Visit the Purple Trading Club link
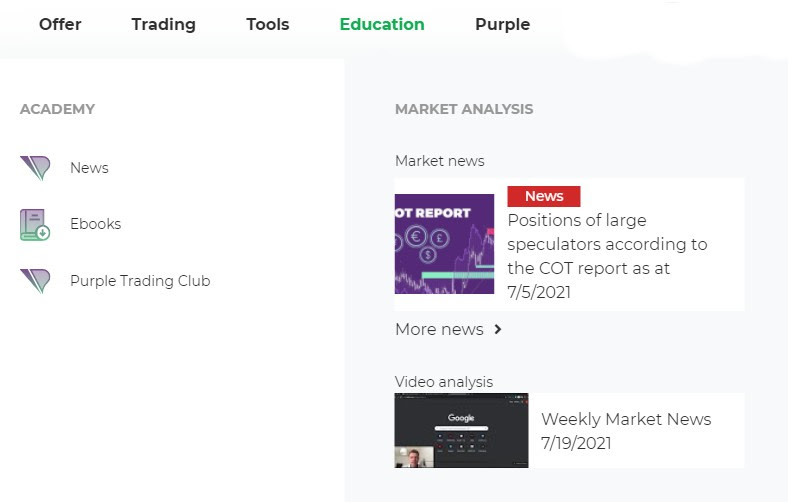Image resolution: width=788 pixels, height=502 pixels. pyautogui.click(x=140, y=281)
